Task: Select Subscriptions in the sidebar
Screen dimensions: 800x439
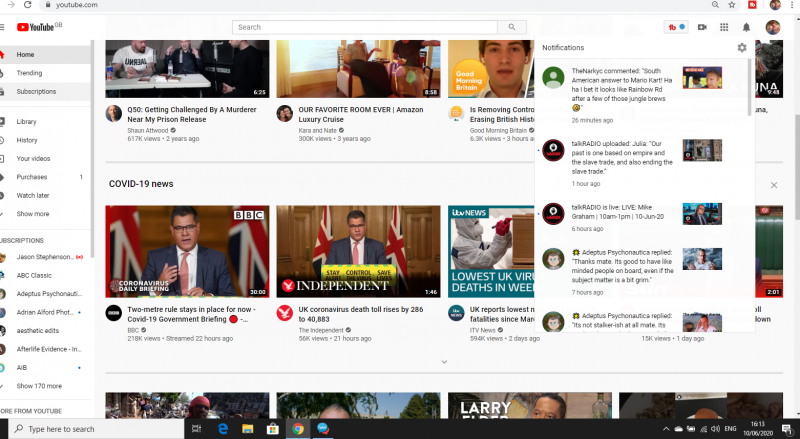Action: tap(36, 91)
